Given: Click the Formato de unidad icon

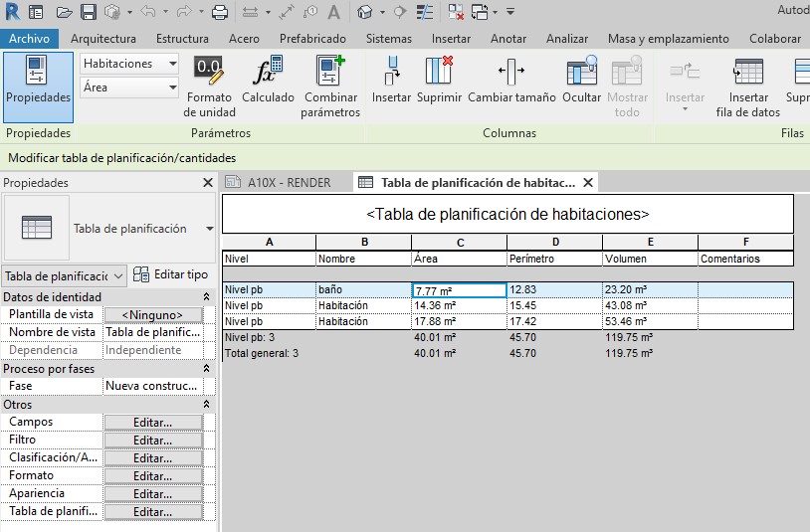Looking at the screenshot, I should click(209, 73).
